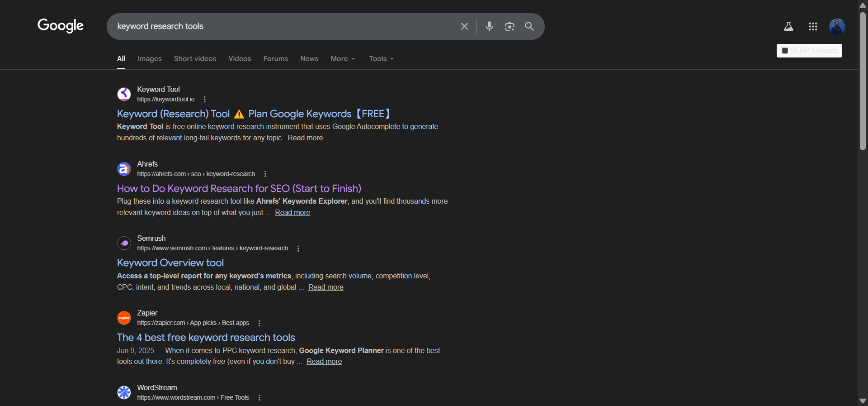The width and height of the screenshot is (868, 406).
Task: Click the Zapier site favicon
Action: (x=124, y=318)
